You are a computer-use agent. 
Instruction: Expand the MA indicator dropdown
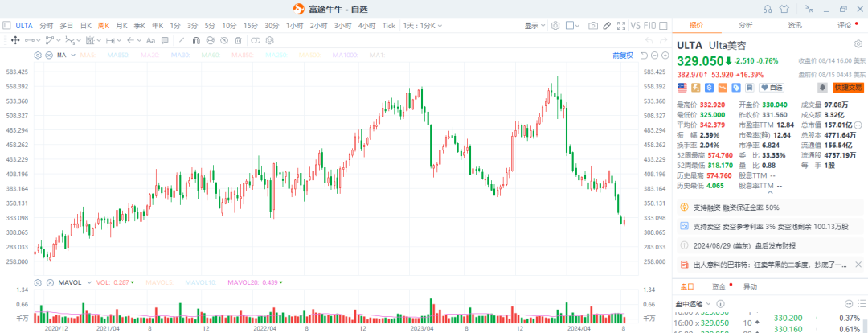pyautogui.click(x=72, y=55)
